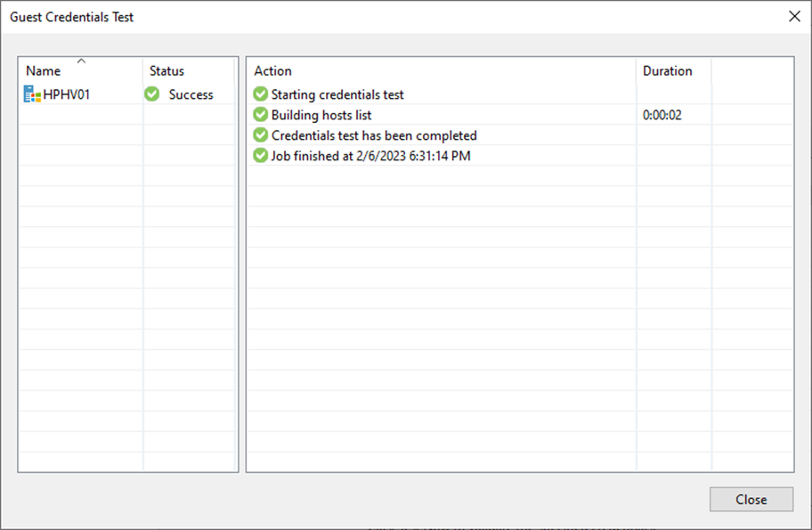Close the Guest Credentials Test dialog window
The width and height of the screenshot is (812, 530).
(794, 17)
